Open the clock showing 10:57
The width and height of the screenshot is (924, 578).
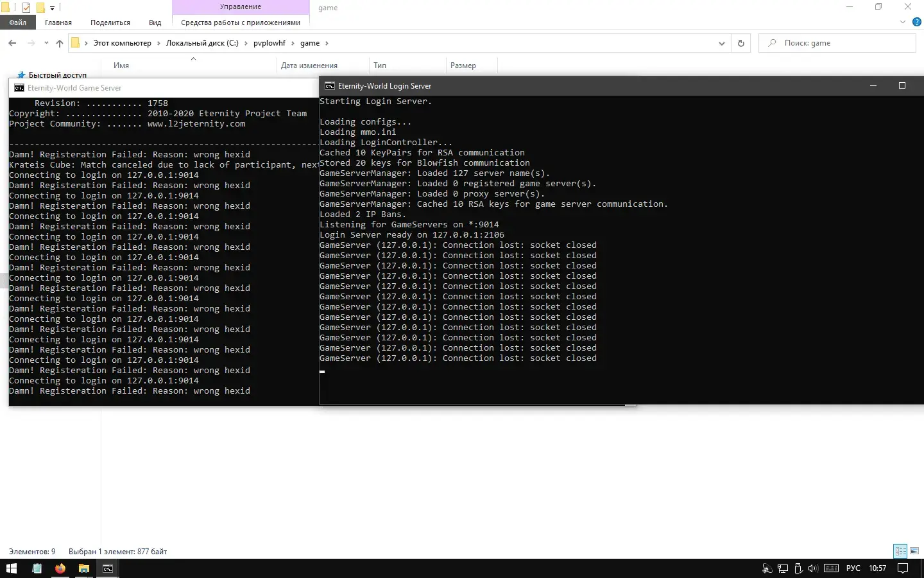tap(877, 568)
